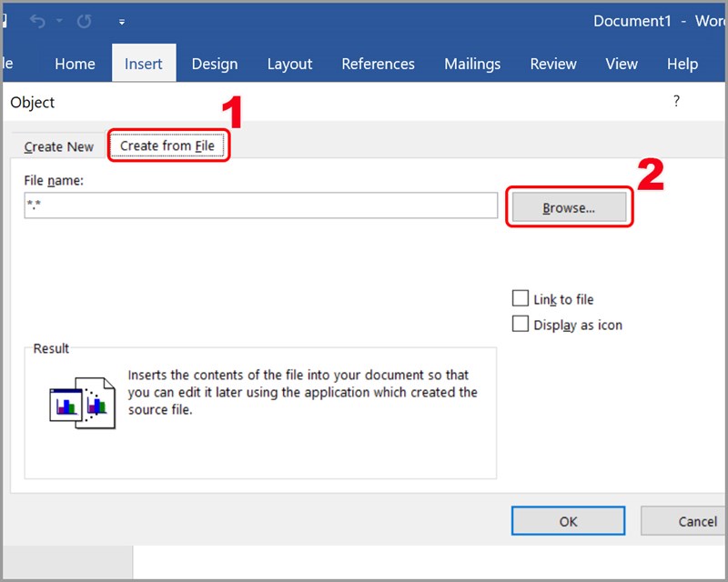
Task: Select the Create from File tab
Action: coord(167,145)
